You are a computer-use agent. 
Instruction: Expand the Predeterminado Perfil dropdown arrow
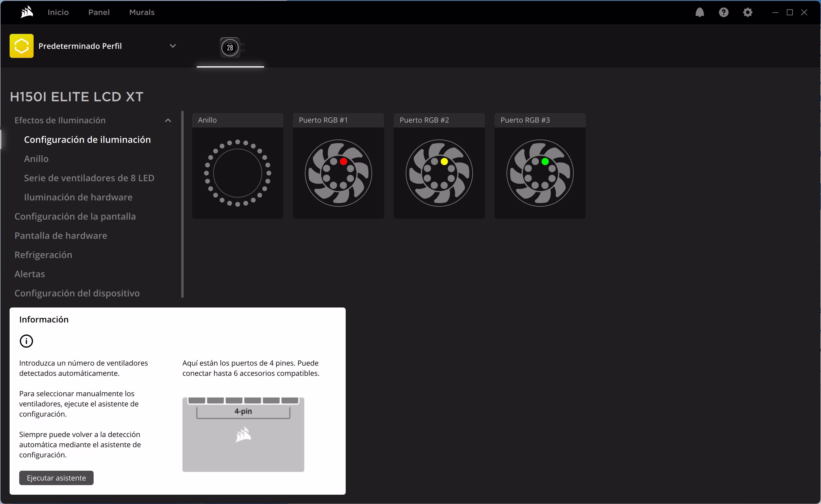coord(173,46)
